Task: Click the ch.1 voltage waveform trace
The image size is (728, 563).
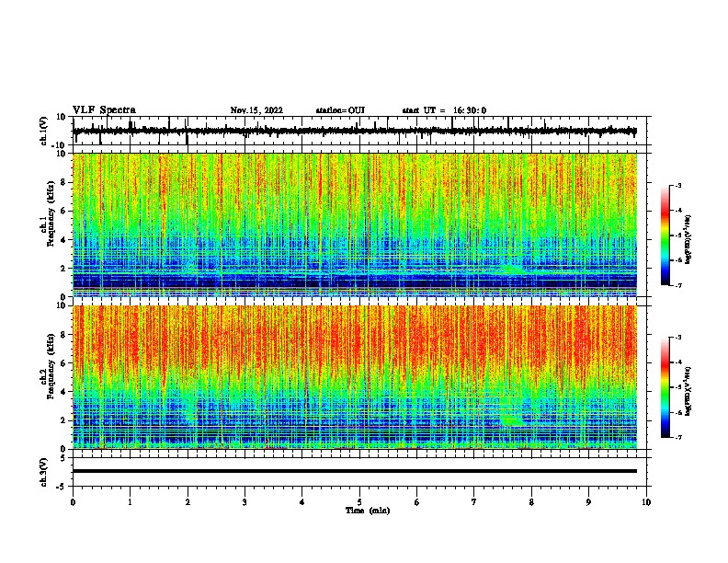Action: tap(355, 132)
